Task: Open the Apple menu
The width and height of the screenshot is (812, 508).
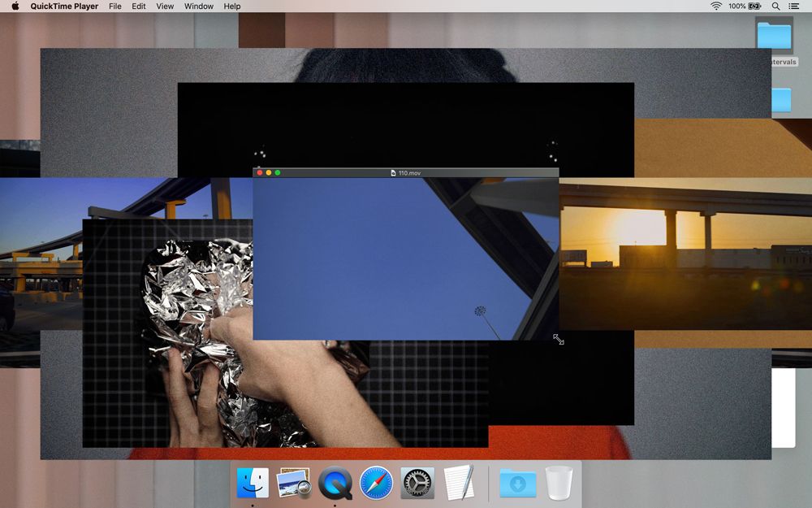Action: [15, 7]
